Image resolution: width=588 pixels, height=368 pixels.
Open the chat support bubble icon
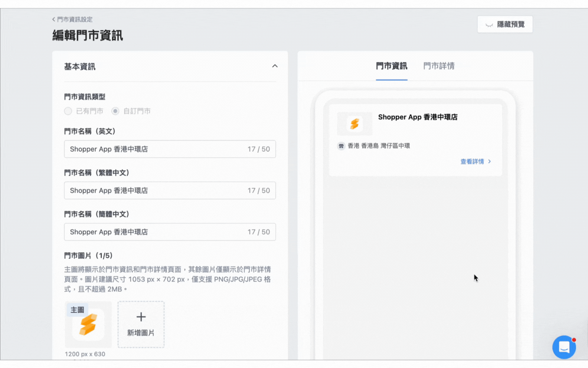click(564, 347)
